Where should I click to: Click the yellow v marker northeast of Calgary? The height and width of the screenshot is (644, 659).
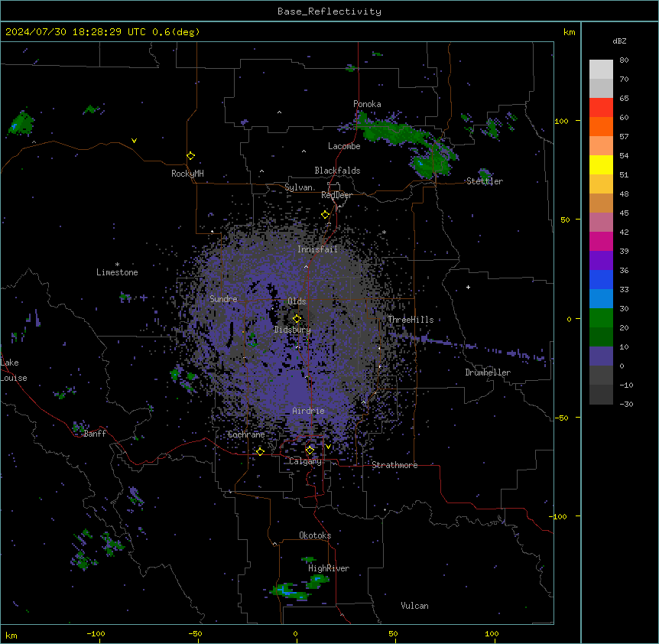pos(328,447)
